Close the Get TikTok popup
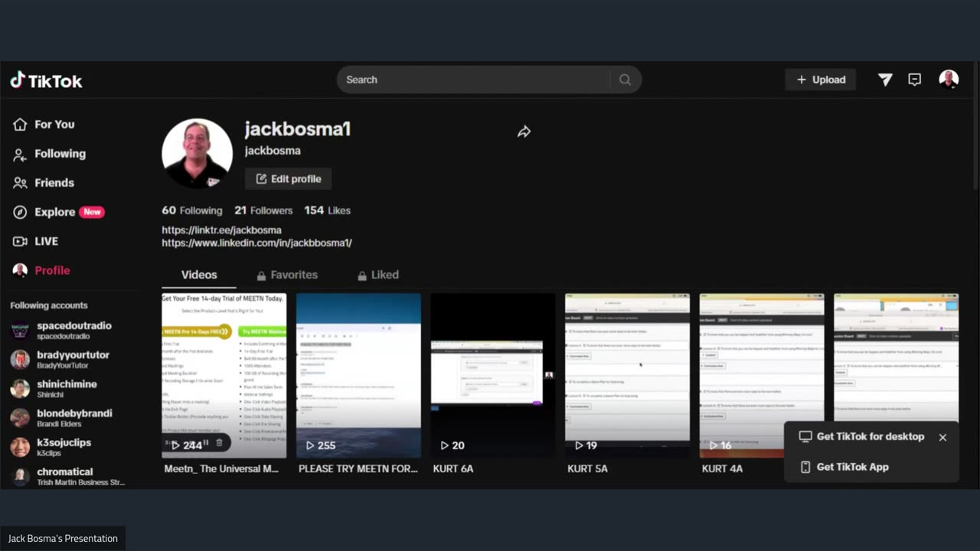Image resolution: width=980 pixels, height=551 pixels. click(x=942, y=437)
